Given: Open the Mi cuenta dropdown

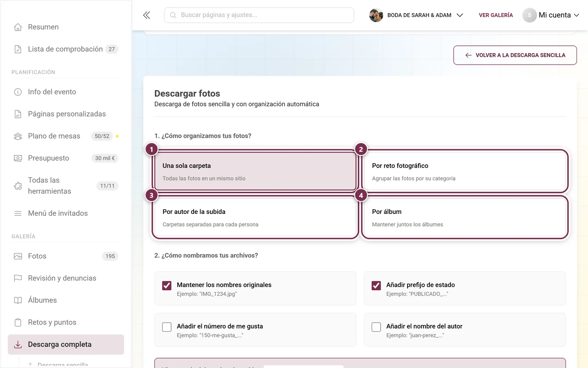Looking at the screenshot, I should pos(551,15).
